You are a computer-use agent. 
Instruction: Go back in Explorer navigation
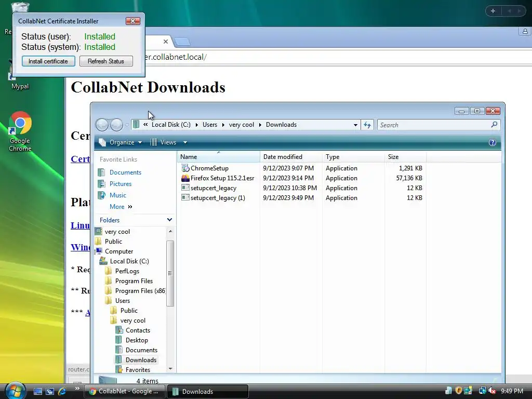pyautogui.click(x=102, y=125)
